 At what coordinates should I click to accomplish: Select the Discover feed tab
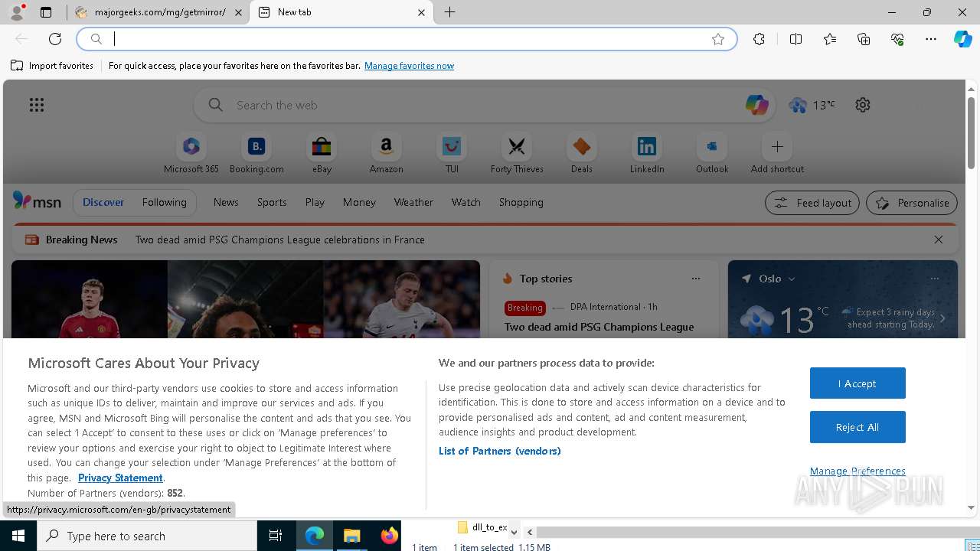click(x=103, y=202)
